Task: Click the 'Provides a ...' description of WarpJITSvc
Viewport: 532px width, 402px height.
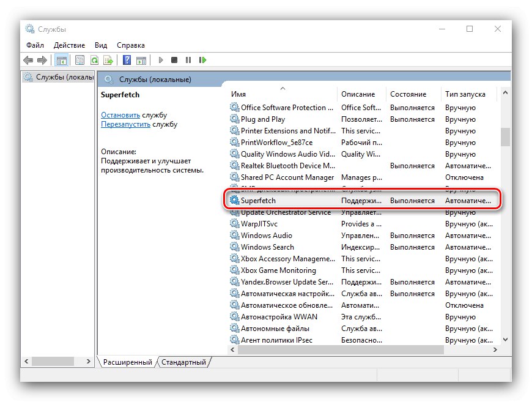Action: click(361, 224)
